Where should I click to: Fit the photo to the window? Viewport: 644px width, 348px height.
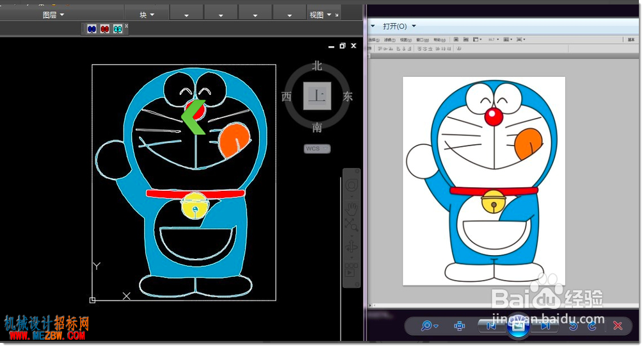[x=459, y=326]
